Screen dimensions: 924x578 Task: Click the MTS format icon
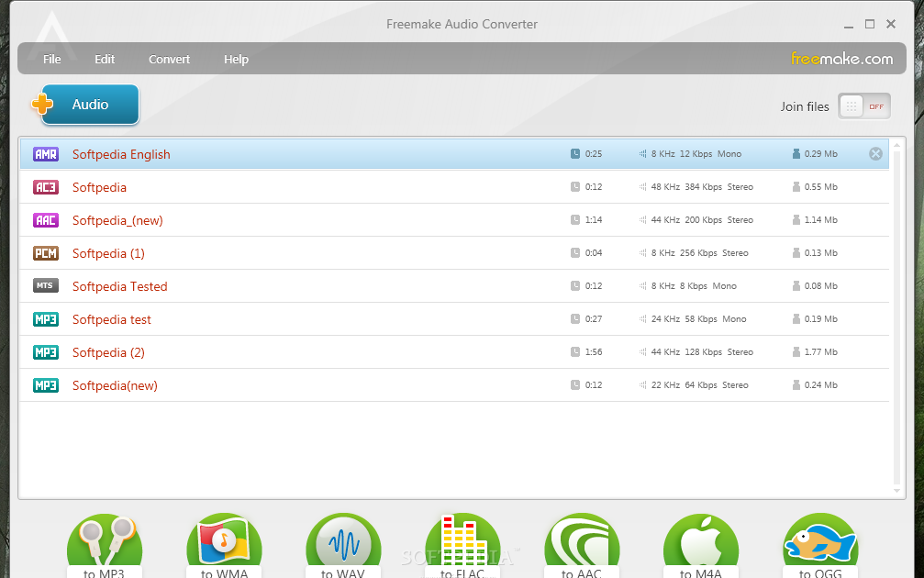point(46,285)
